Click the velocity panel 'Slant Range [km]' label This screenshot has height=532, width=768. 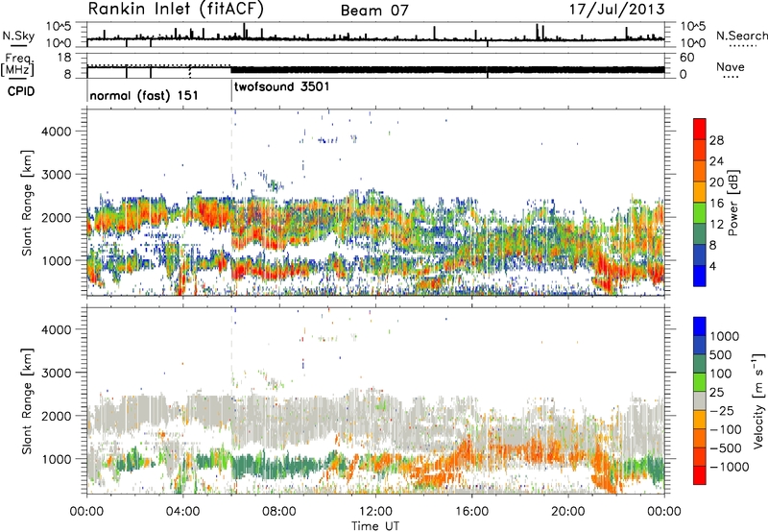(27, 400)
